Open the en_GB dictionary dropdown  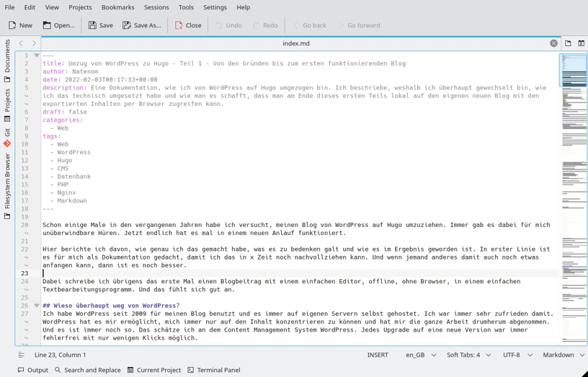[421, 355]
